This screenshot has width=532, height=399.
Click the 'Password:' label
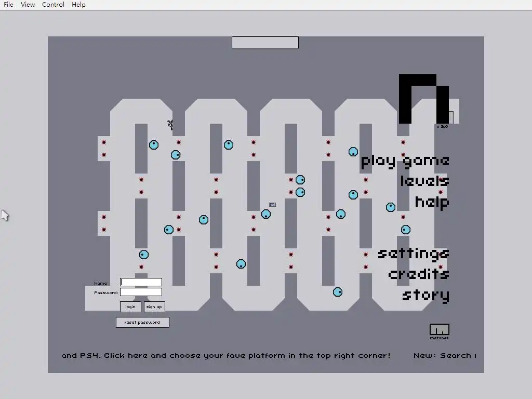pyautogui.click(x=106, y=292)
